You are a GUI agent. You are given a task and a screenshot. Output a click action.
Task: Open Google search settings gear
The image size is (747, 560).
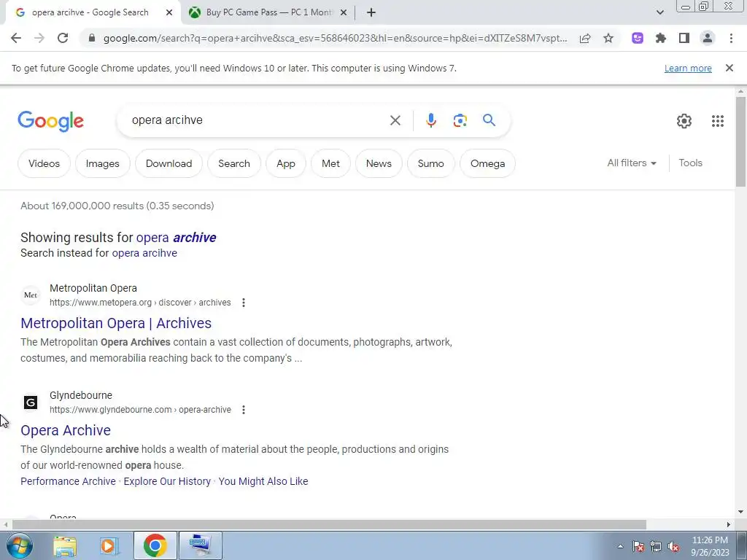tap(684, 121)
